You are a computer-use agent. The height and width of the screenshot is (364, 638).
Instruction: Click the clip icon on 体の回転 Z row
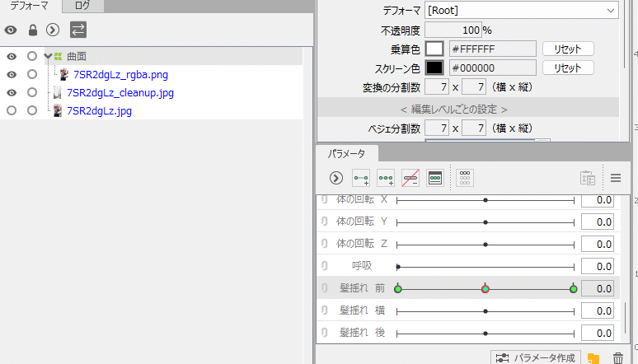point(324,244)
